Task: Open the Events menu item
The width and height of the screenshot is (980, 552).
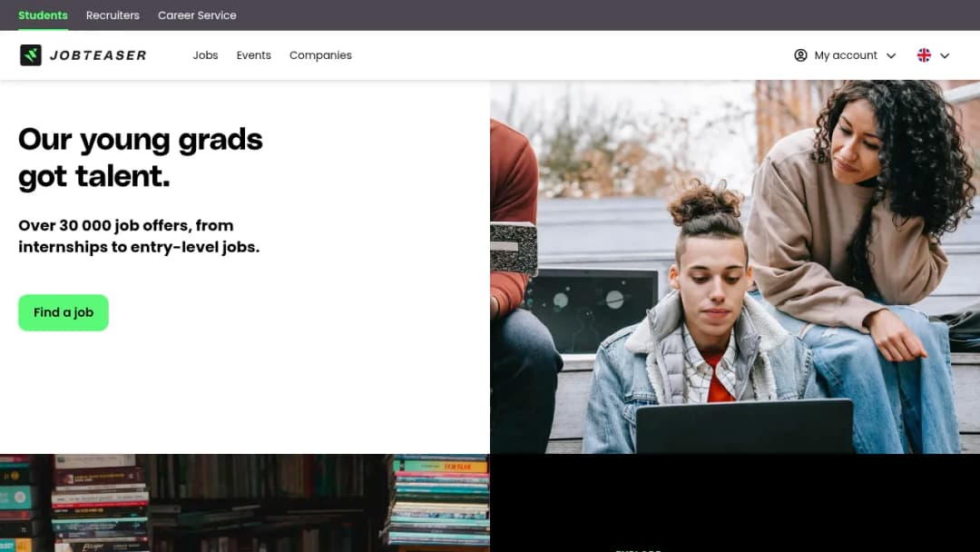Action: point(254,55)
